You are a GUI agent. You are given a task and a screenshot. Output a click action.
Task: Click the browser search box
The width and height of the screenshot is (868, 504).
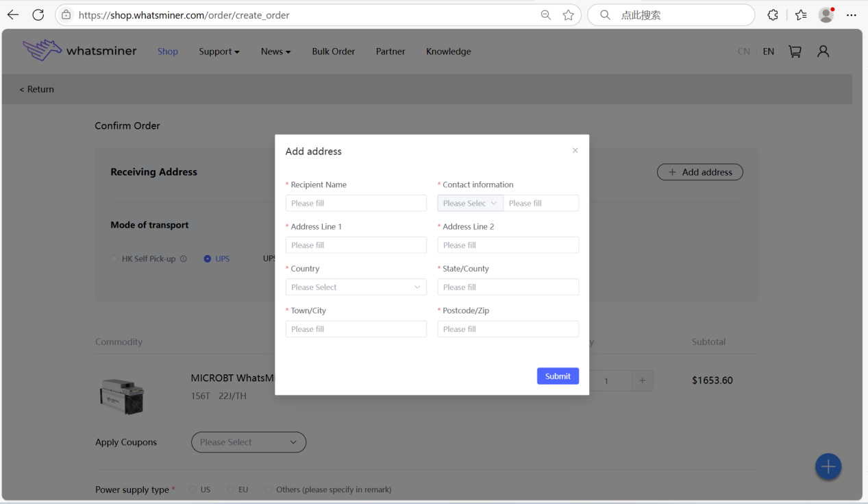pyautogui.click(x=671, y=14)
